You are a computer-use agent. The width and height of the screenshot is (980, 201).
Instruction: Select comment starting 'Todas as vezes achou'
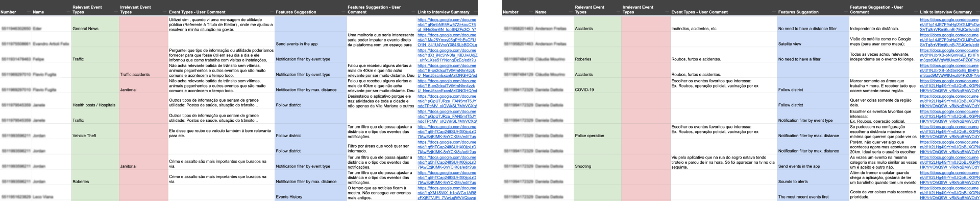tap(884, 55)
